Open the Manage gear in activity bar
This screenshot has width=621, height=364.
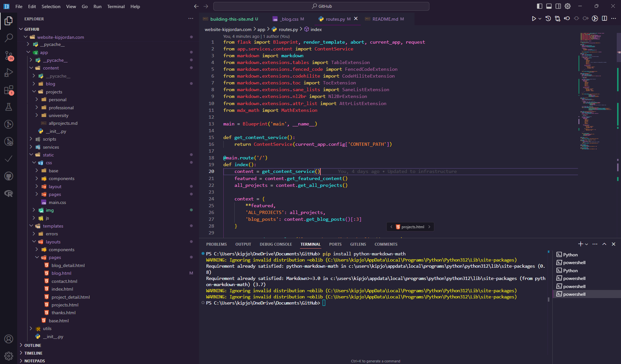pos(9,356)
